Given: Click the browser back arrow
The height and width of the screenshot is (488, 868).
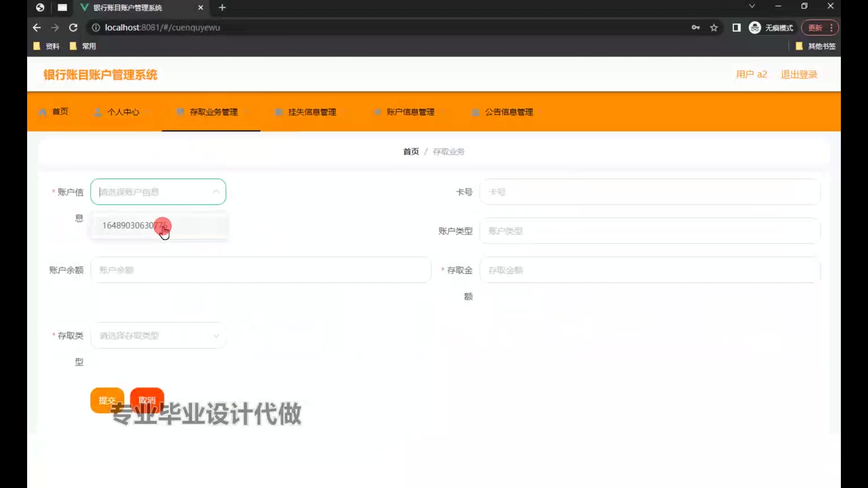Looking at the screenshot, I should [37, 28].
